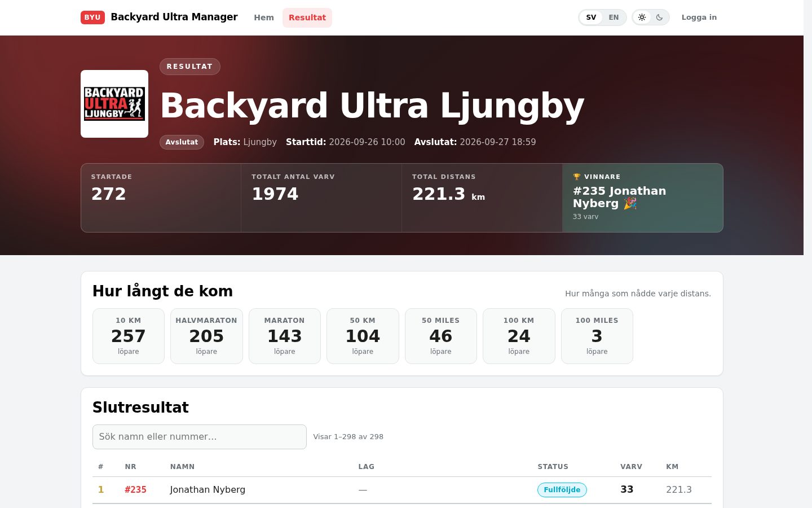Click the Backyard Ultra Ljungby page title
Image resolution: width=812 pixels, height=508 pixels.
tap(372, 106)
